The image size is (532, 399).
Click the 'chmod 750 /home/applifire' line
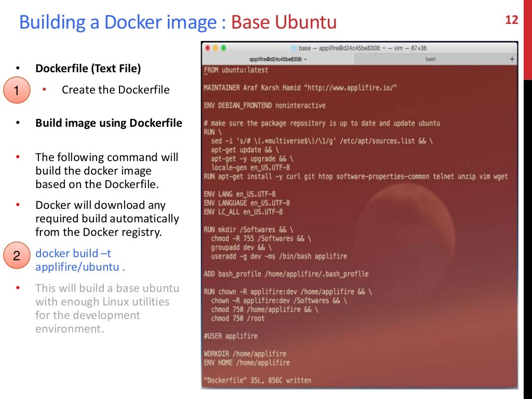(x=264, y=310)
